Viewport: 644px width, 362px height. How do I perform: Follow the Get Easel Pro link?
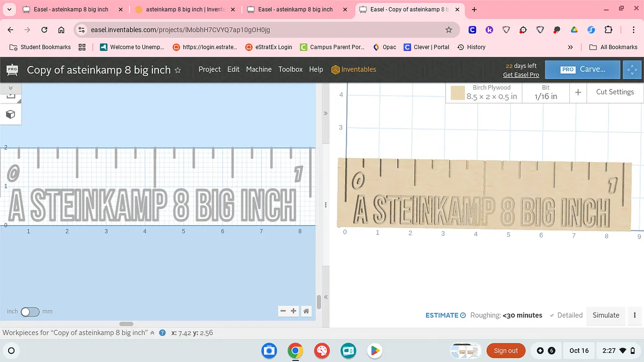521,75
